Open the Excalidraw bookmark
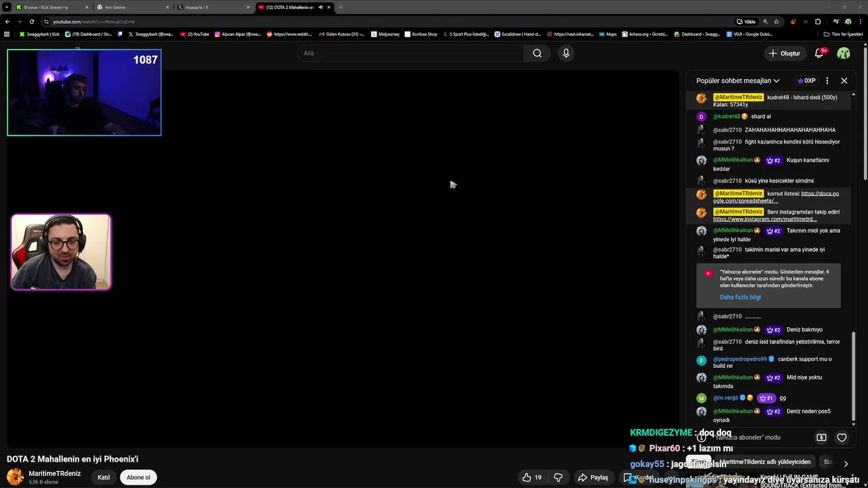This screenshot has width=868, height=488. (517, 34)
